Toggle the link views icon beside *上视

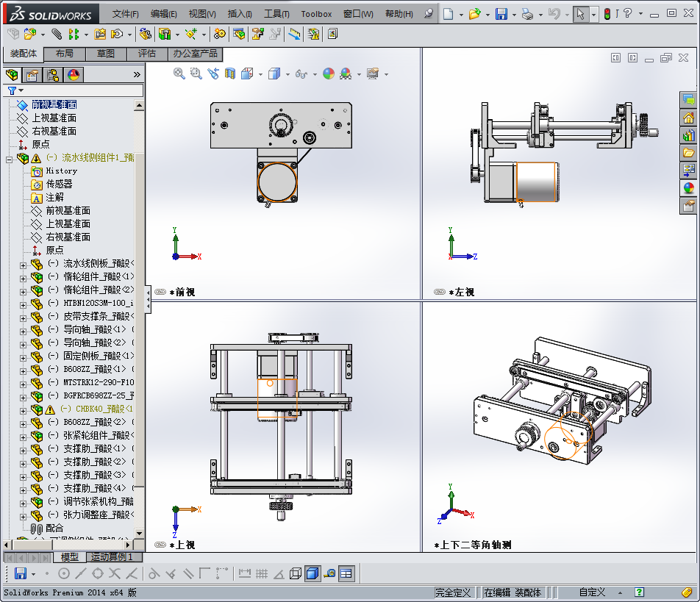pos(160,545)
